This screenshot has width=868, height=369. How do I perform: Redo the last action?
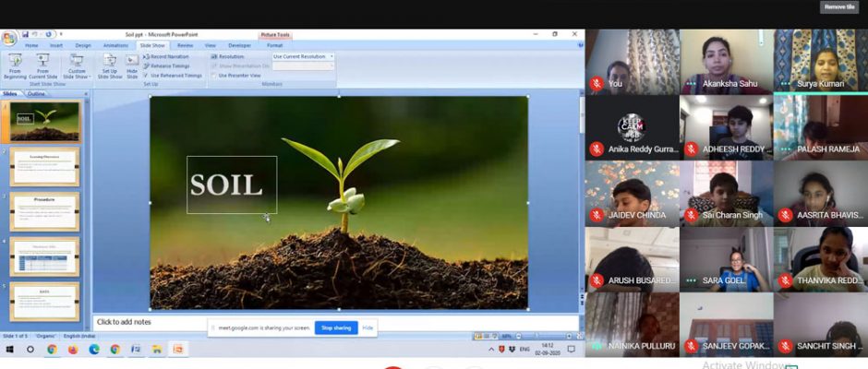[48, 34]
